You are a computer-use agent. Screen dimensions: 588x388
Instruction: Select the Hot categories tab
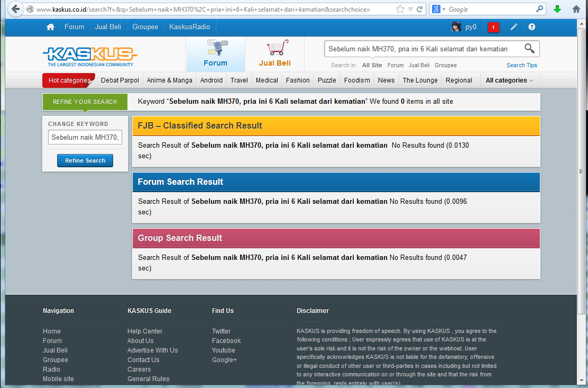[69, 80]
